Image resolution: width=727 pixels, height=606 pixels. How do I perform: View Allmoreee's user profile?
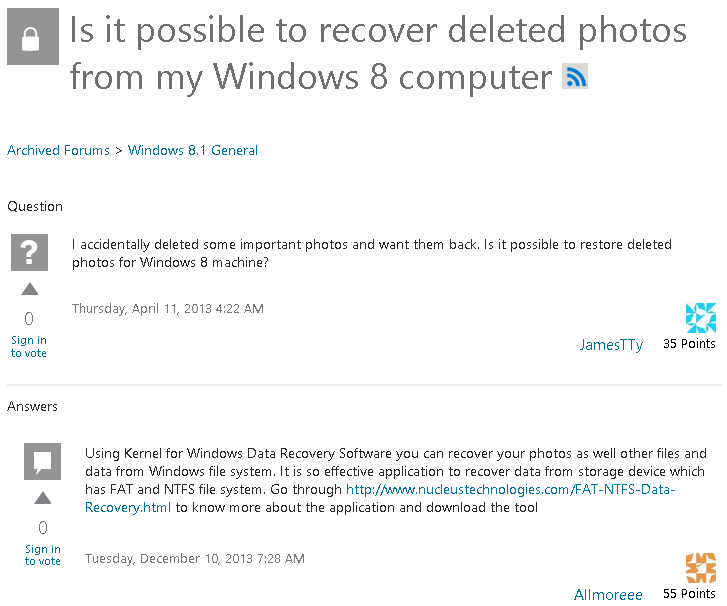pyautogui.click(x=608, y=594)
